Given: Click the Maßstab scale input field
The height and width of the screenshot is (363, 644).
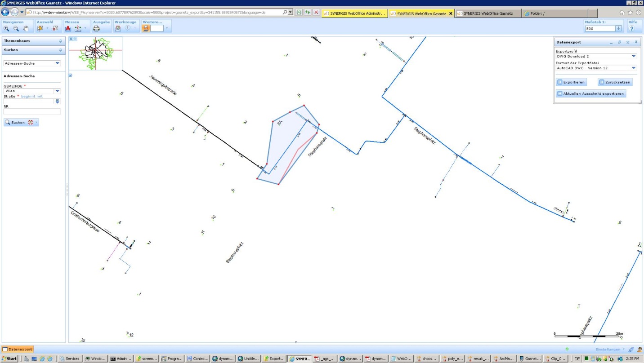Looking at the screenshot, I should 599,28.
